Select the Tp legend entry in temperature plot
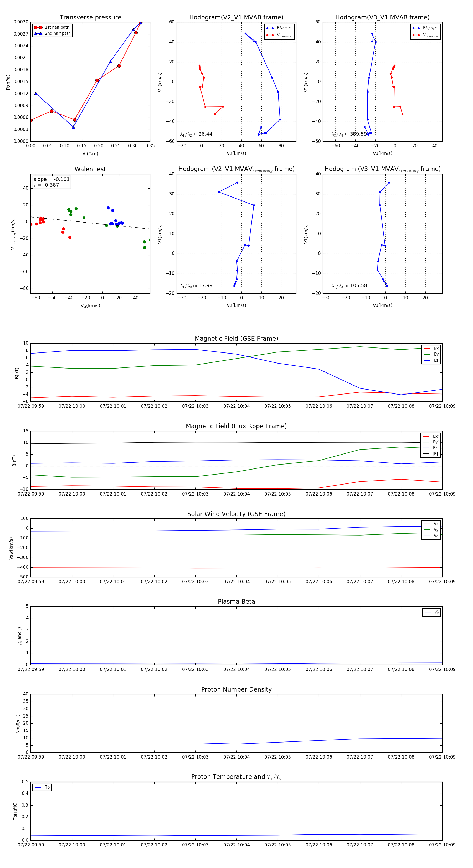Viewport: 473px width, 868px height. point(42,787)
